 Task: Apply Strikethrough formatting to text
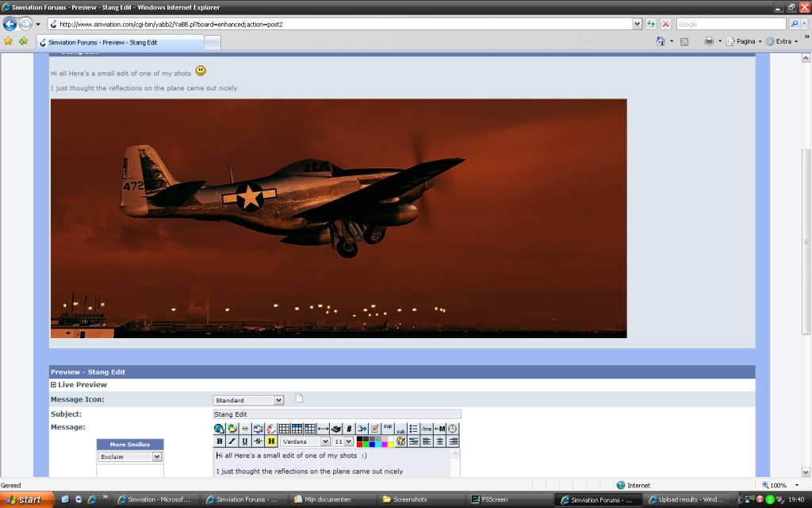click(258, 441)
